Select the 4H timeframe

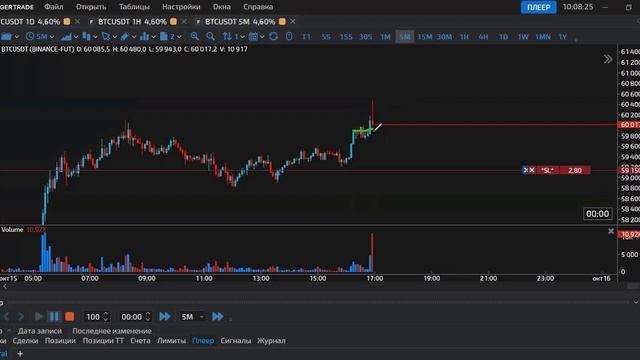pos(483,37)
